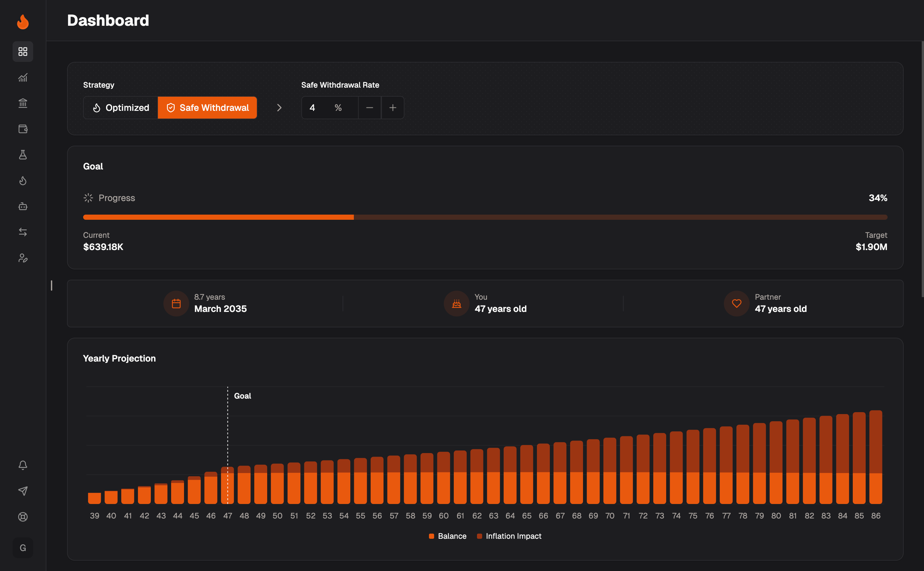
Task: Increase safe withdrawal rate with plus
Action: pos(393,108)
